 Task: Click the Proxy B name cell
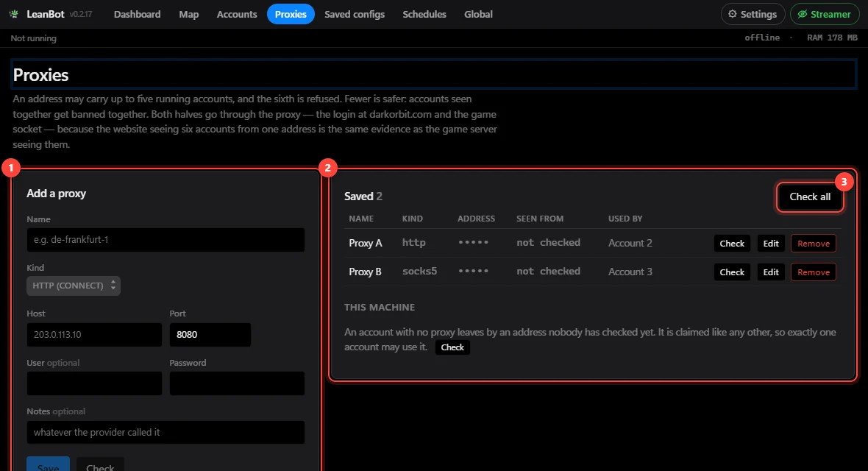(x=365, y=272)
